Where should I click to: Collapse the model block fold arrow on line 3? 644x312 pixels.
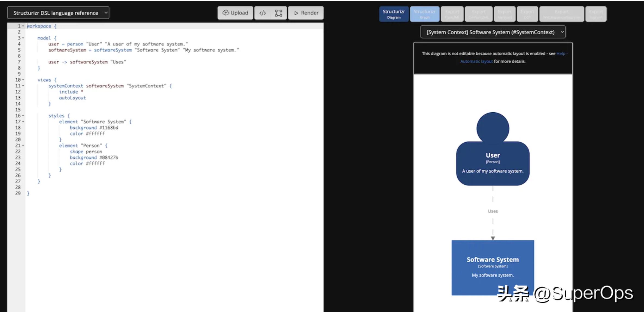[23, 38]
